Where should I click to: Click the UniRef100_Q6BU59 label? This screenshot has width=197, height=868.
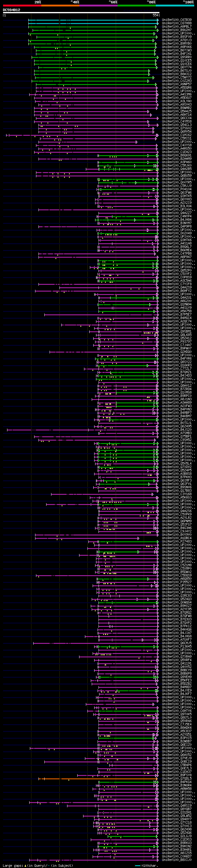177,176
